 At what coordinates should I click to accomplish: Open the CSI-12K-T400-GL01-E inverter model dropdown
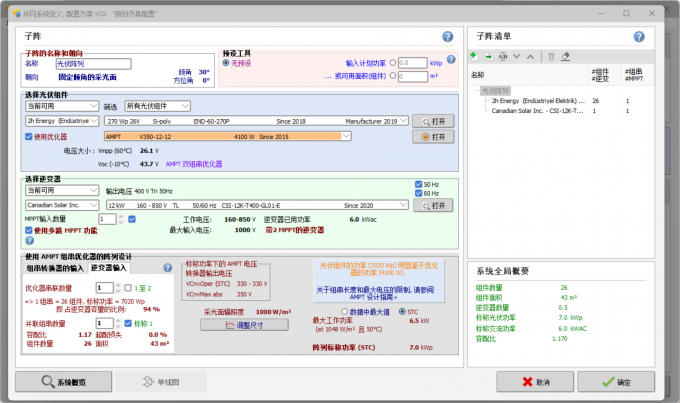pyautogui.click(x=257, y=205)
